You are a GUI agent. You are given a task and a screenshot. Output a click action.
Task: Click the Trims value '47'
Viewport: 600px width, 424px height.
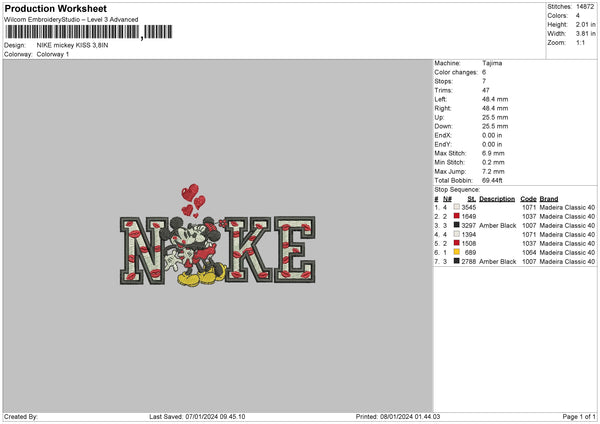(x=486, y=90)
